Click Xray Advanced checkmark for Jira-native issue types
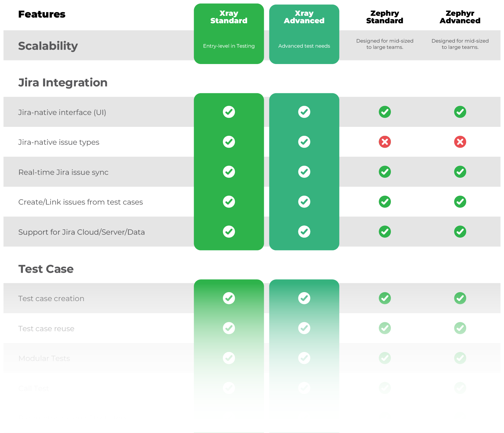The width and height of the screenshot is (504, 433). (x=304, y=142)
